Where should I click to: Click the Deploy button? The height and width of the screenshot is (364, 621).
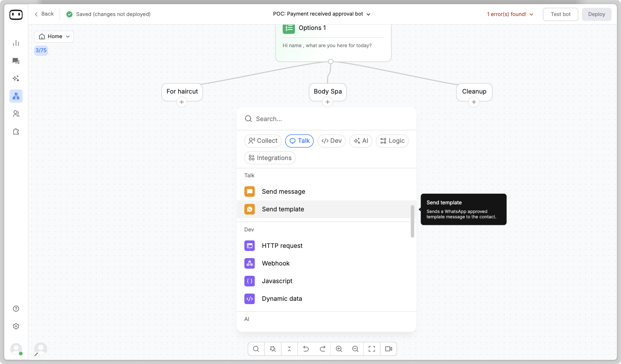point(596,14)
